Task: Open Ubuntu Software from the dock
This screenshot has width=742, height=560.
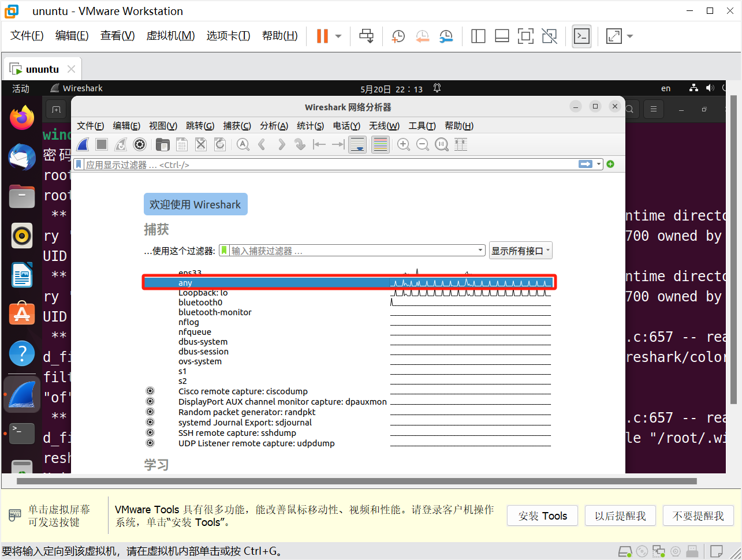Action: 22,313
